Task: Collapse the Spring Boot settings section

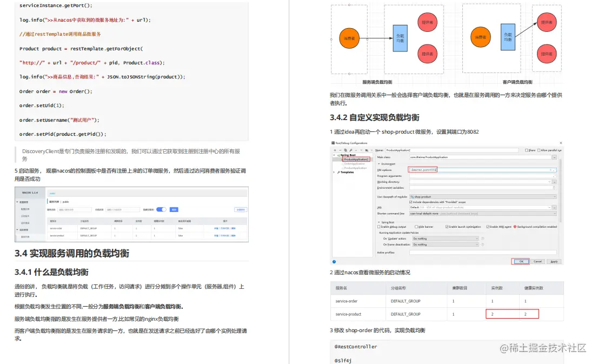Action: click(x=379, y=222)
